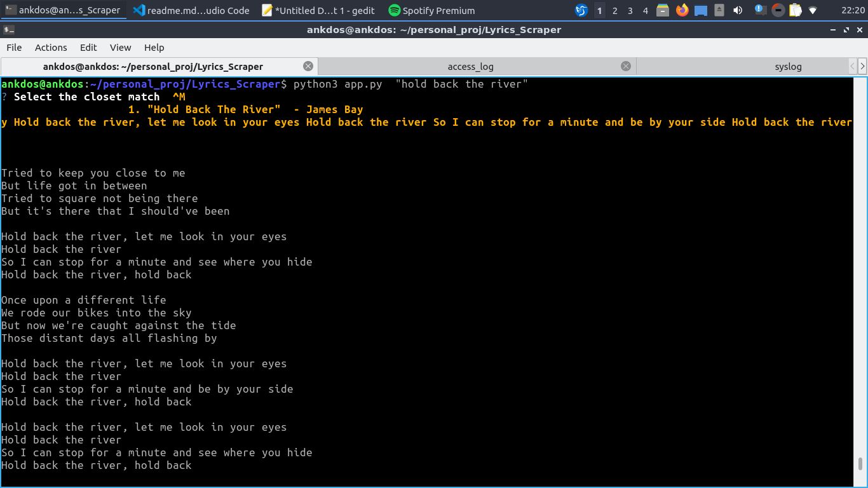
Task: Click the round red-black tray icon
Action: point(778,10)
